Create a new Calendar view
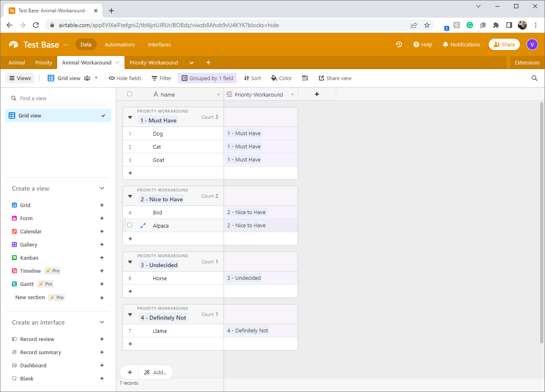 102,231
